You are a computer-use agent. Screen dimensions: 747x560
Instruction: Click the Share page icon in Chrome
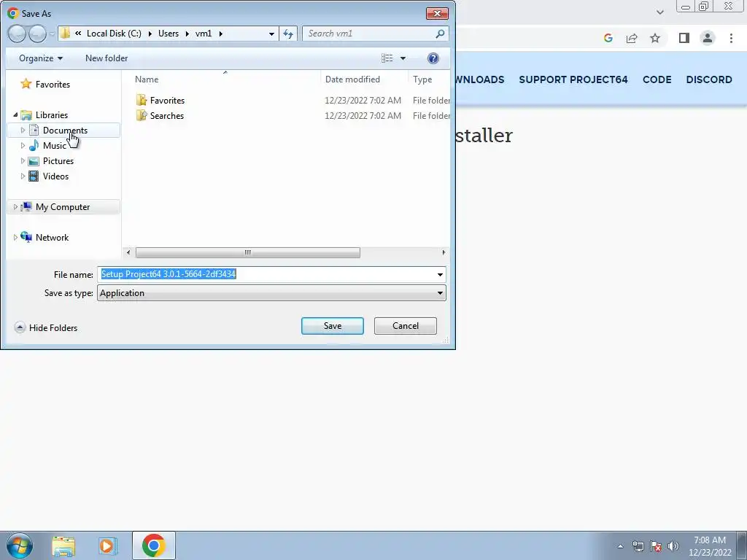[632, 38]
